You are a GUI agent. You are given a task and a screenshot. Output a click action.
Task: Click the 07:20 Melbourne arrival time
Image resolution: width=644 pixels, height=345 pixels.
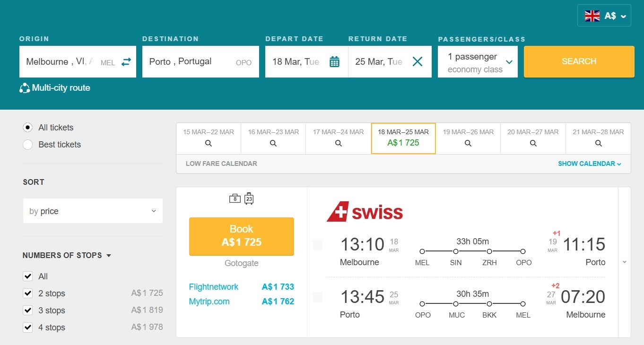pos(583,297)
